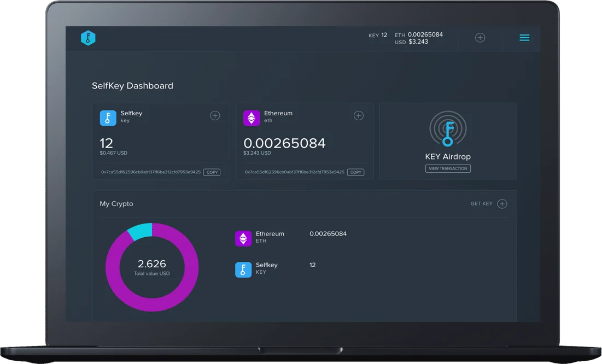Copy the Ethereum wallet address
Viewport: 602px width, 364px height.
355,172
